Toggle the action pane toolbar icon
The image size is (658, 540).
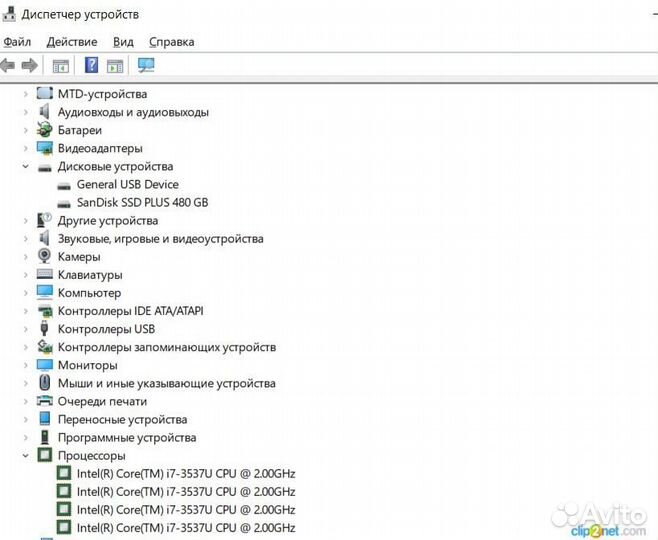coord(115,66)
